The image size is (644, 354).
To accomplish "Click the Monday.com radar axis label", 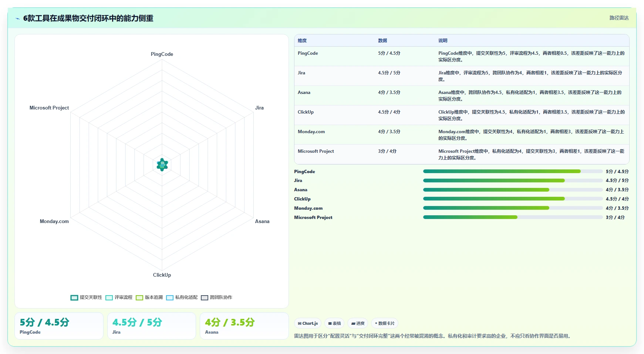I will point(54,221).
